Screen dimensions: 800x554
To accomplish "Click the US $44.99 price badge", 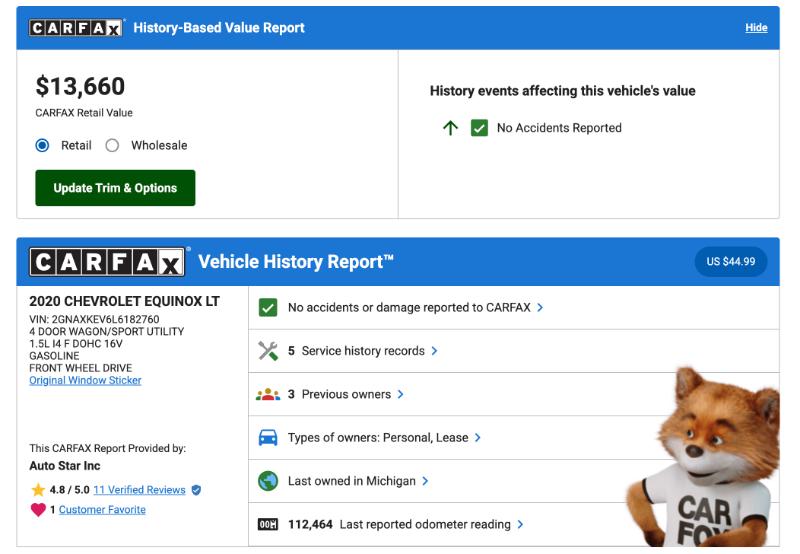I will click(x=730, y=262).
